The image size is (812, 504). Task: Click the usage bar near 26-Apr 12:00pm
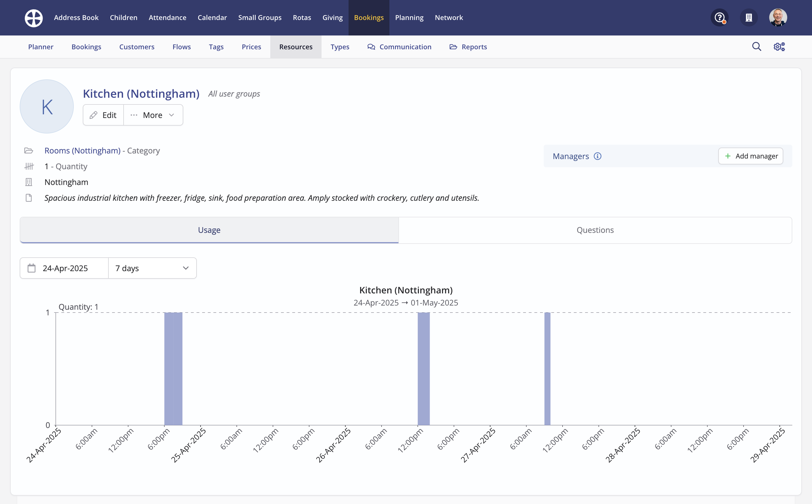[423, 368]
